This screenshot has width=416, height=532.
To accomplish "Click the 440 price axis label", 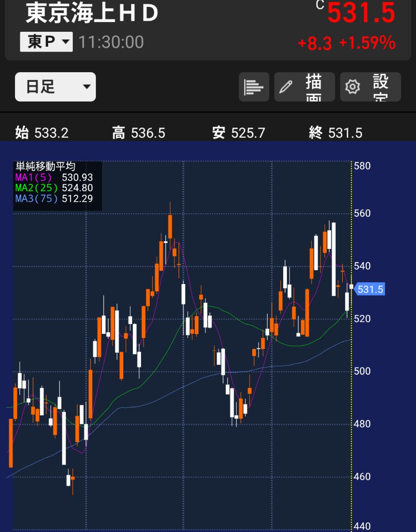I will (362, 526).
